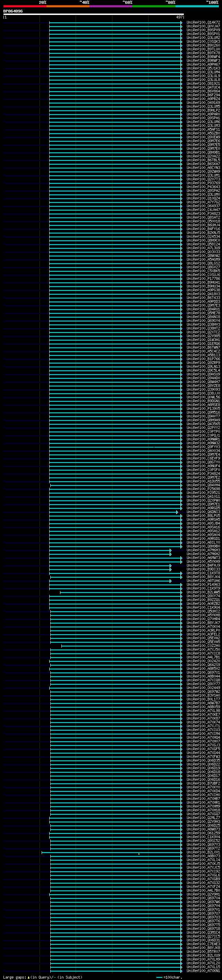Click alignment arrowhead for UniRef100_A7M6H3

pos(170,550)
